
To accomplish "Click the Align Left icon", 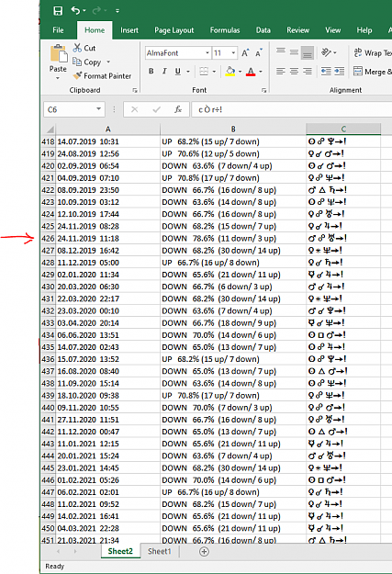I will 281,71.
